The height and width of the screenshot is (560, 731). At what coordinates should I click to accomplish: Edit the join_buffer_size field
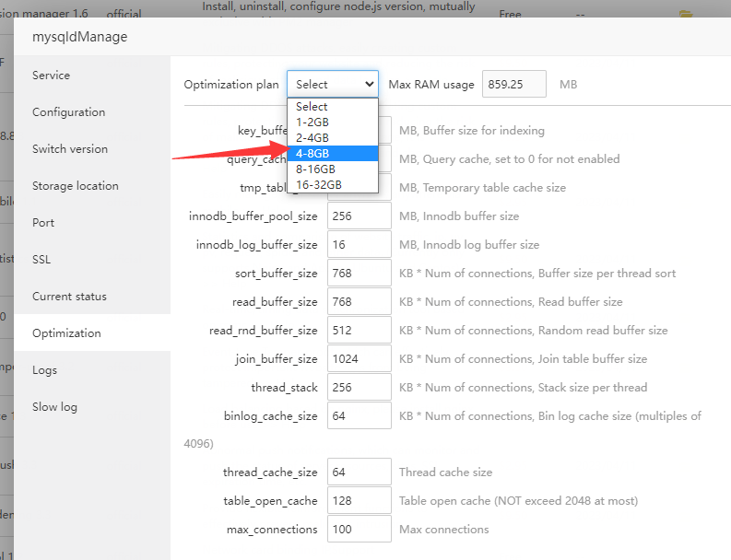pos(359,358)
